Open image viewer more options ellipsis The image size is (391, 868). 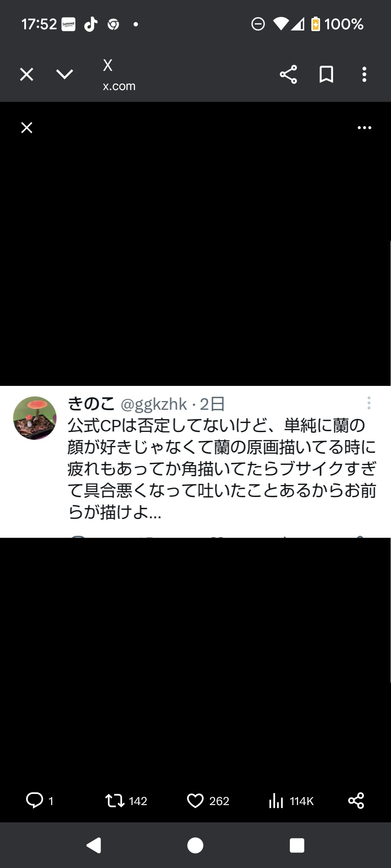click(x=364, y=128)
